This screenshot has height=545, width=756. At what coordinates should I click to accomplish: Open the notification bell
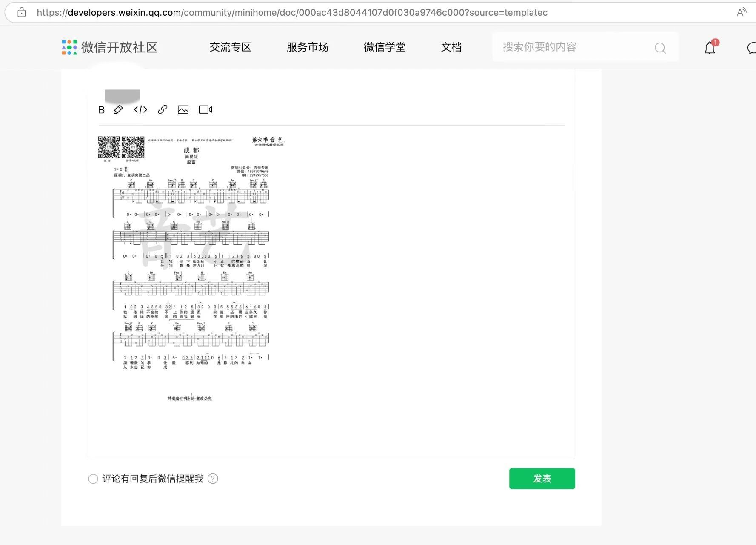pos(710,48)
